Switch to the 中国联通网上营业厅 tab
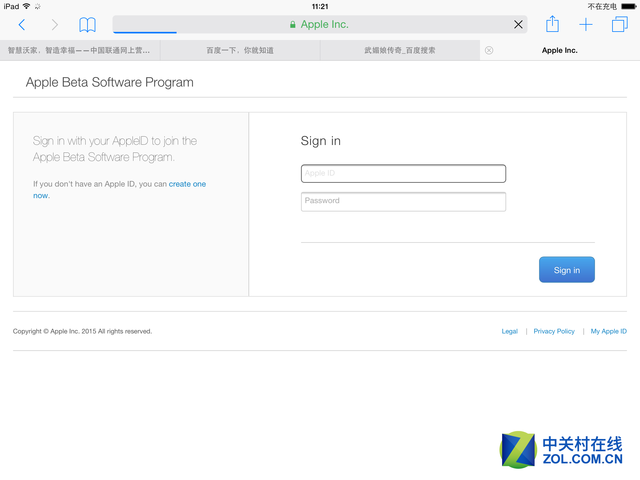 (80, 50)
